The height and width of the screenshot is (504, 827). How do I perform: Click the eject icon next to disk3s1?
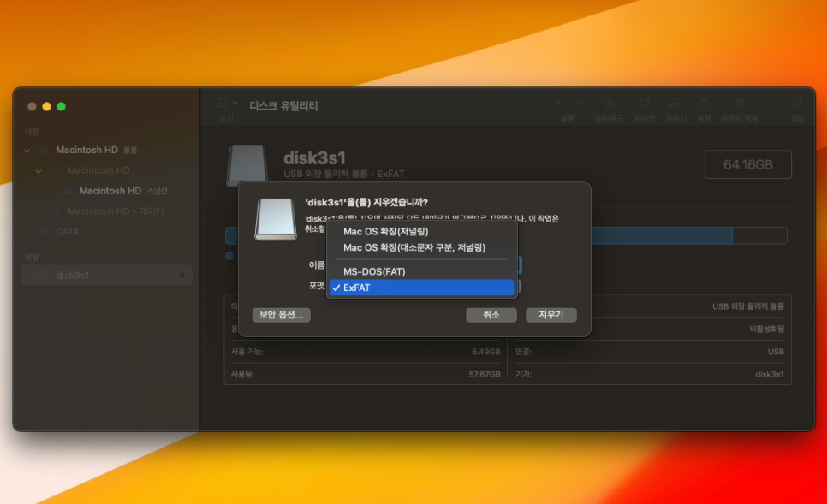pyautogui.click(x=182, y=276)
